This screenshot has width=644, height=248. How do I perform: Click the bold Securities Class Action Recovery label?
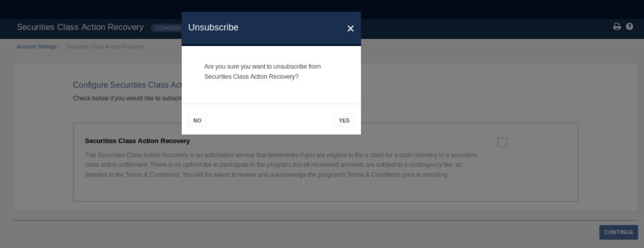pos(137,141)
